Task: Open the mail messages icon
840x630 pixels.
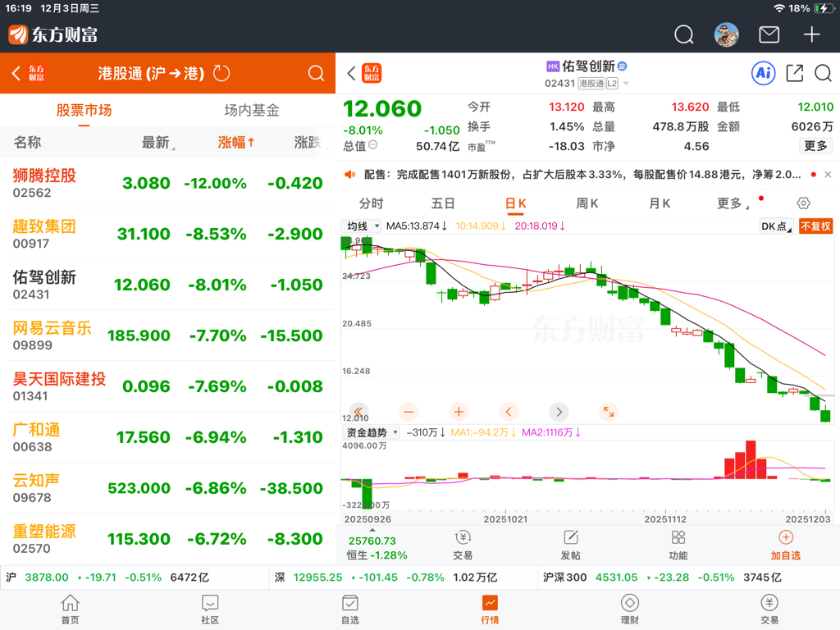Action: 769,34
